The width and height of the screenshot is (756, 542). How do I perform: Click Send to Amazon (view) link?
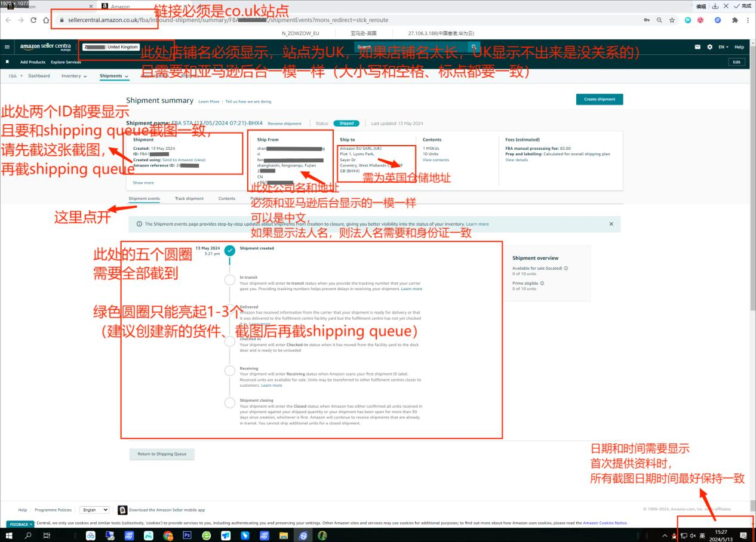[184, 160]
